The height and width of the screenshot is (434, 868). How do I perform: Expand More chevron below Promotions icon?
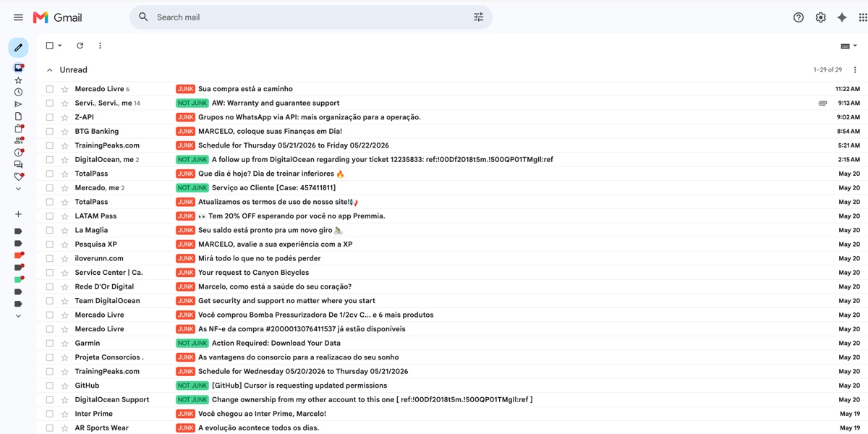[x=18, y=189]
